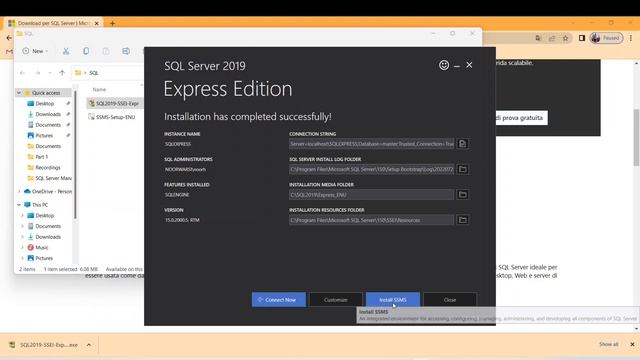Click the share icon in address bar
This screenshot has height=360, width=640.
pyautogui.click(x=552, y=38)
